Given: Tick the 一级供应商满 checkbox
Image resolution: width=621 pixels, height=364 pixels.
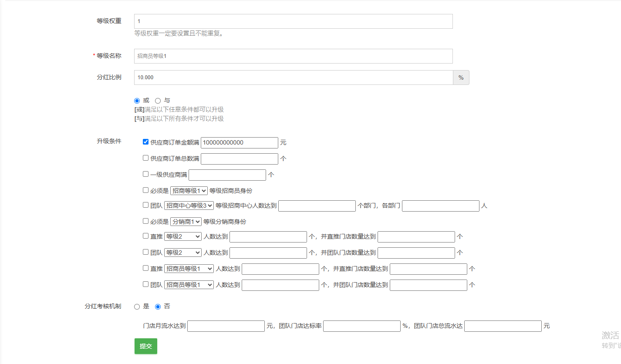Looking at the screenshot, I should [146, 174].
